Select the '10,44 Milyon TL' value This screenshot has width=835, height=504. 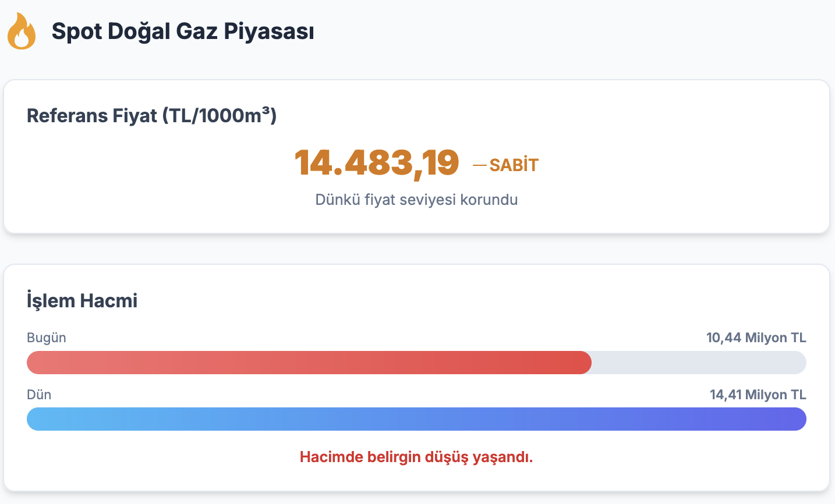coord(756,338)
